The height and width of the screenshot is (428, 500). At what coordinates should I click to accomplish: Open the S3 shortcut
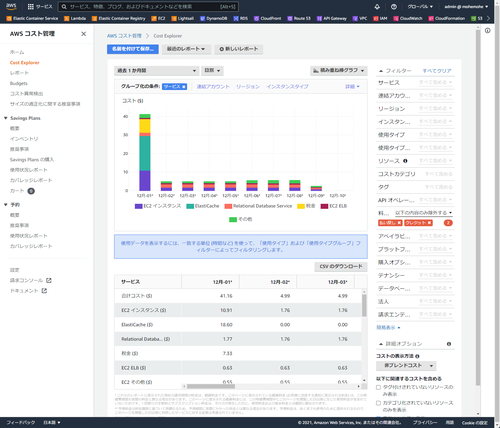(477, 18)
